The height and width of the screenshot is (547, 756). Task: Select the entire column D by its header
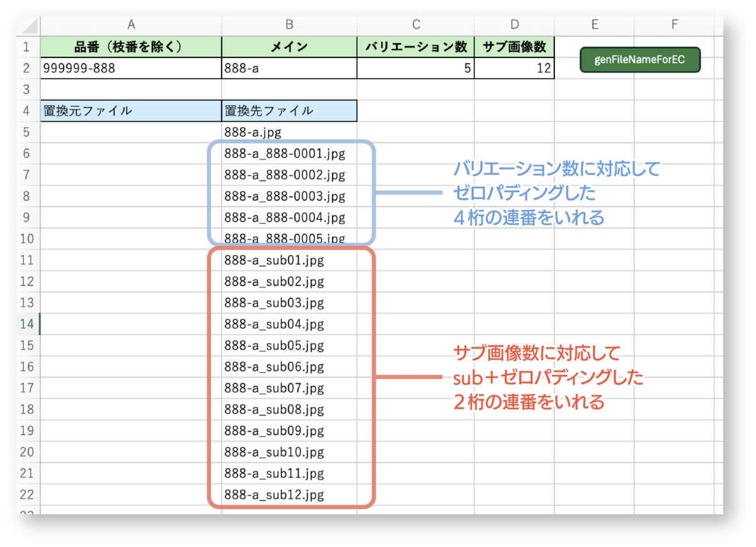coord(514,26)
